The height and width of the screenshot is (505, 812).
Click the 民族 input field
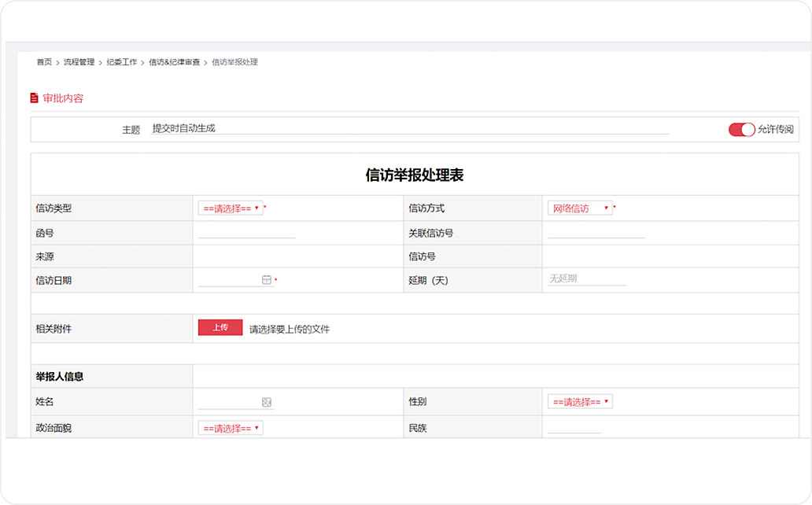click(x=574, y=429)
